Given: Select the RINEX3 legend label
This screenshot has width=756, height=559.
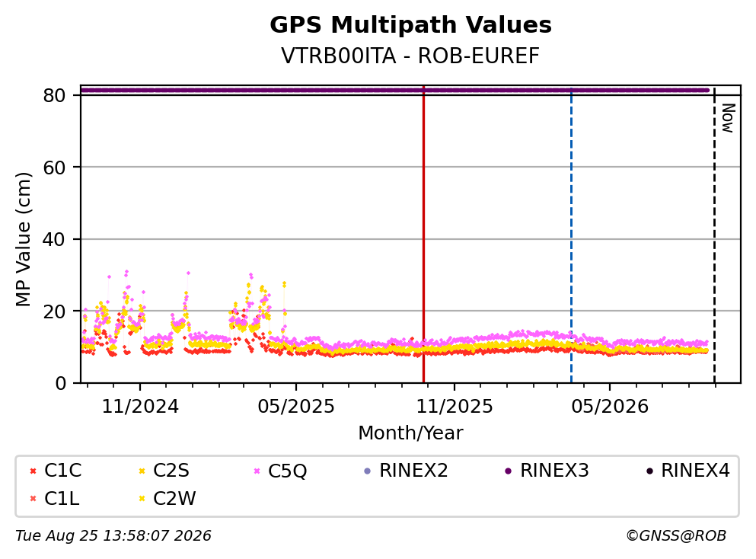Looking at the screenshot, I should [x=554, y=470].
